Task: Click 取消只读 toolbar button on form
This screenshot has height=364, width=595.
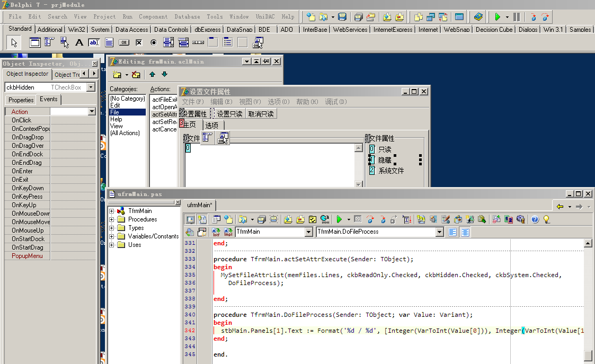Action: point(261,114)
